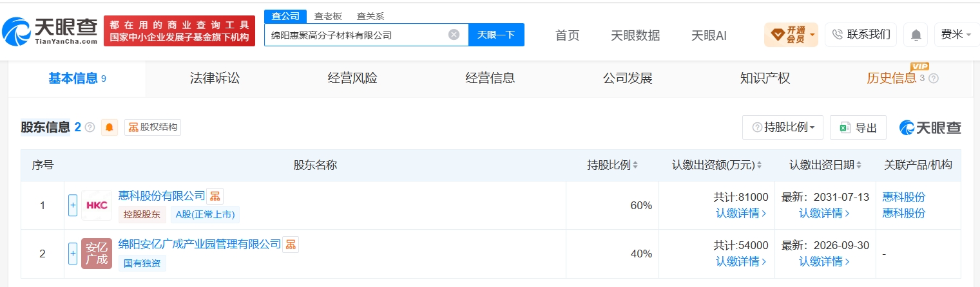
Task: Clear the company search box text
Action: point(454,35)
